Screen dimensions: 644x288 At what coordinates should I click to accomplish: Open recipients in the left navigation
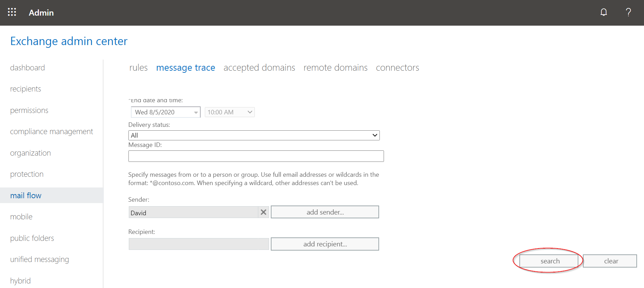point(25,89)
